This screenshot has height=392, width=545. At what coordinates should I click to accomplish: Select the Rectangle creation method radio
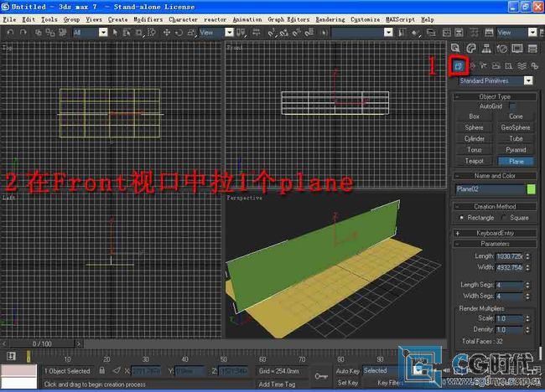462,218
